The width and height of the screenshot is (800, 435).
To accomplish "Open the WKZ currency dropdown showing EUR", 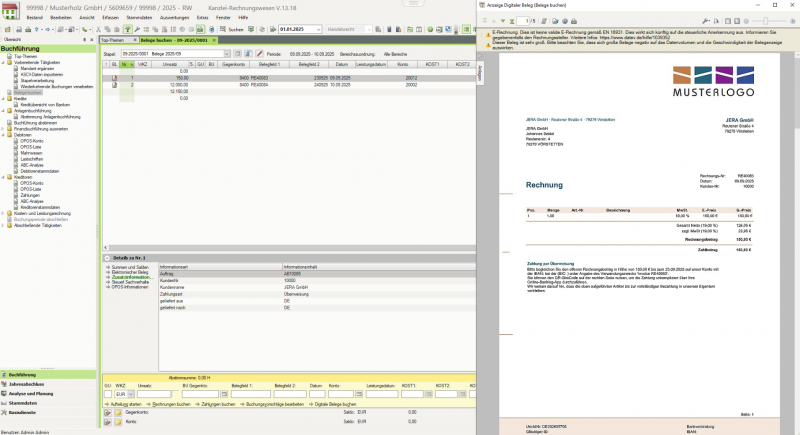I will pos(131,394).
